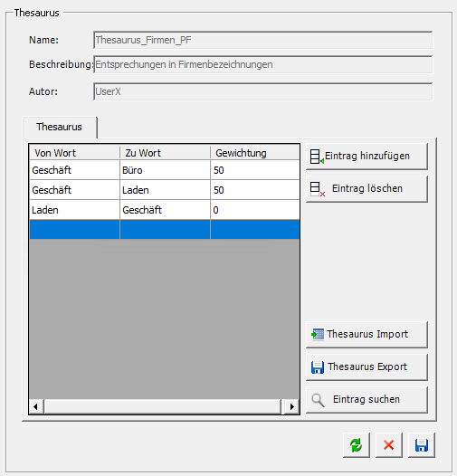The image size is (457, 476).
Task: Click the Name field Thesaurus_Firmen_PF
Action: coord(263,40)
